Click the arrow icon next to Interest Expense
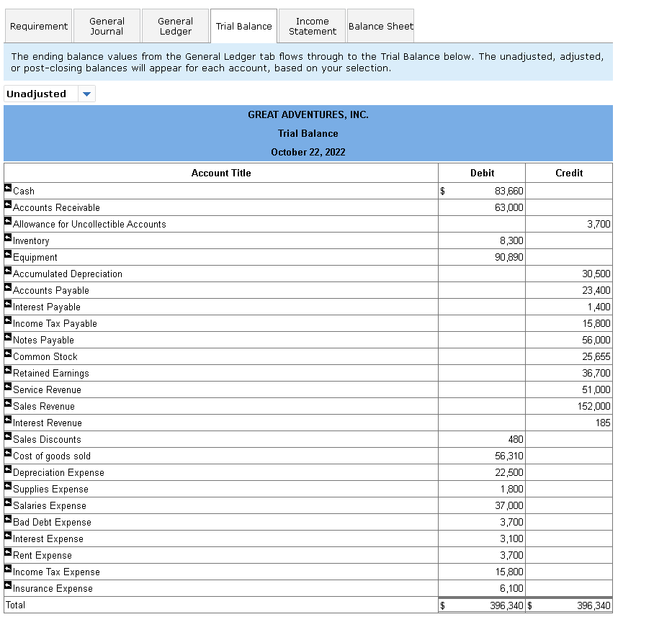 7,536
